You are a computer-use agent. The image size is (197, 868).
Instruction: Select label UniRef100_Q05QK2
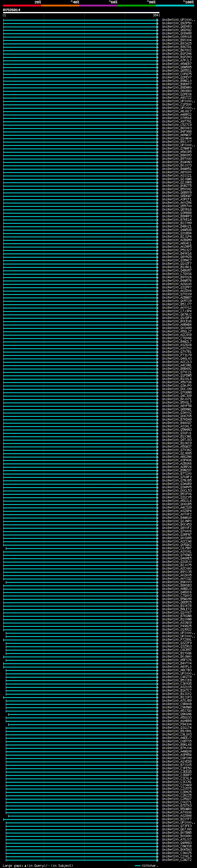coord(176,546)
